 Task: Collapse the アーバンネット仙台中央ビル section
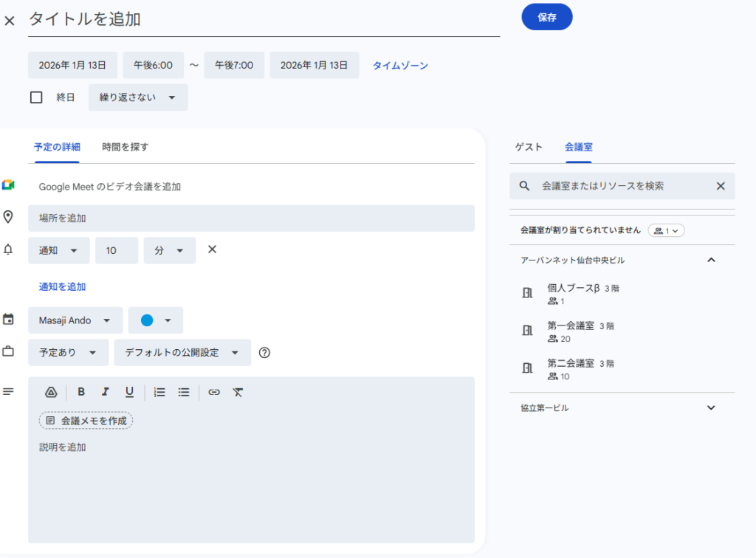711,260
